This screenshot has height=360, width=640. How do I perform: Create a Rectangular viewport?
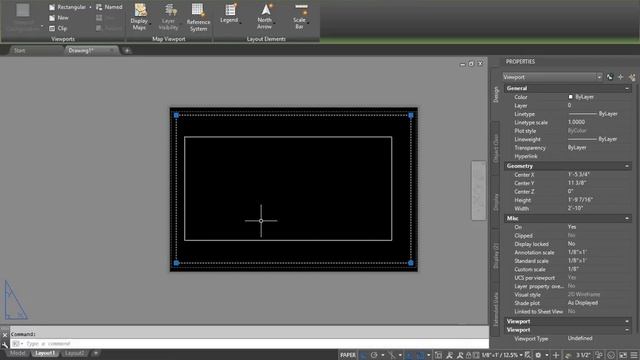[67, 7]
